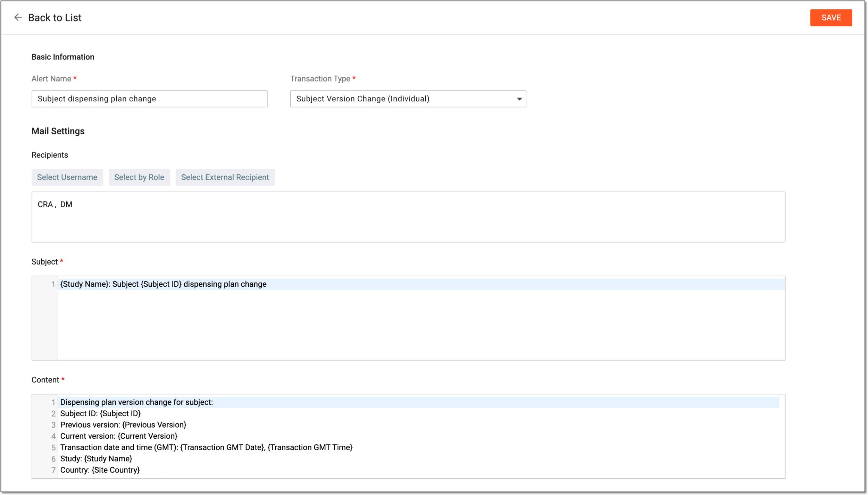The height and width of the screenshot is (495, 868).
Task: Click the 'Content' label
Action: pos(45,380)
